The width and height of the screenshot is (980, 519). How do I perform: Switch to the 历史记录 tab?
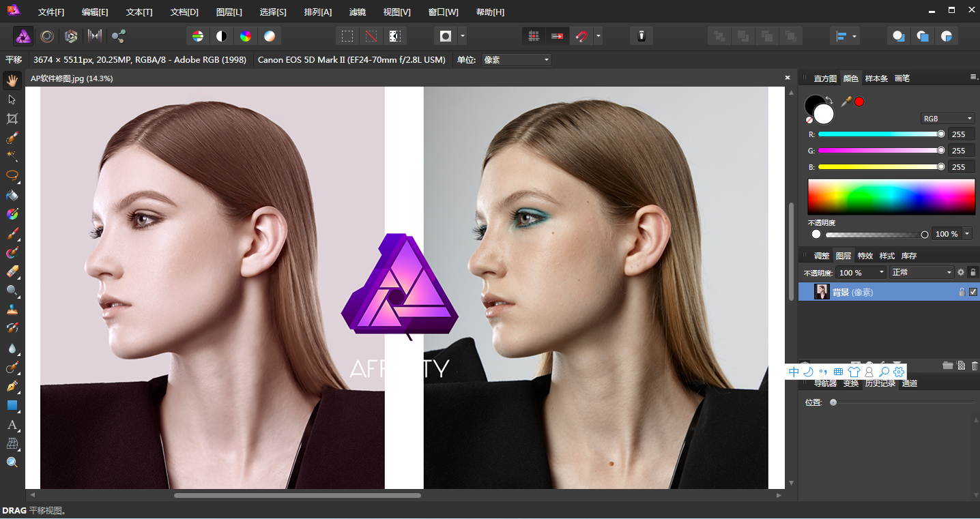click(x=880, y=383)
